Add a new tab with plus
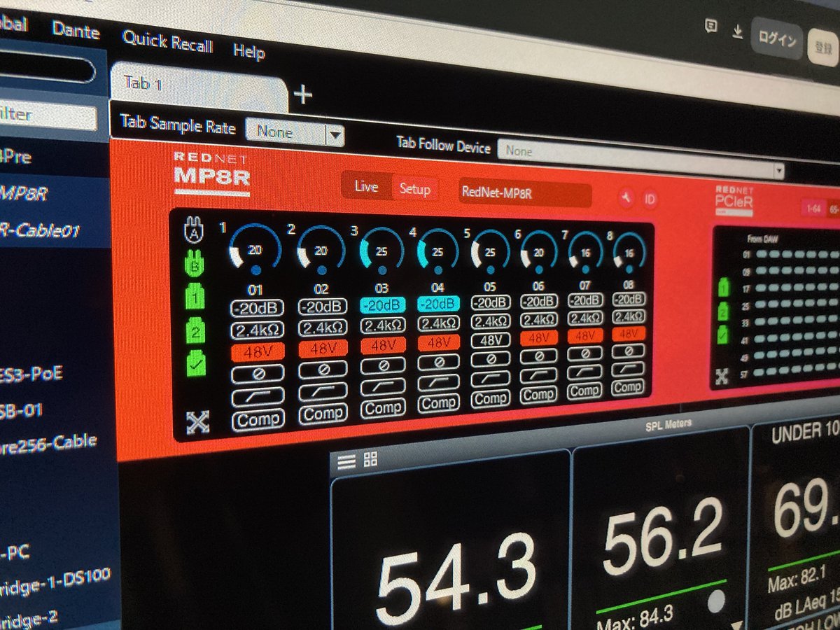Screen dimensions: 840x630 (x=302, y=94)
